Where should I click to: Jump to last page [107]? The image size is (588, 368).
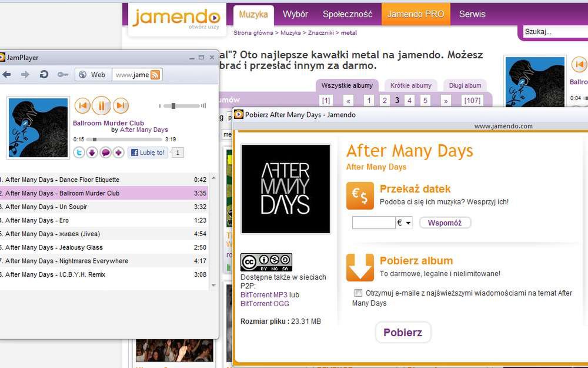pyautogui.click(x=472, y=101)
